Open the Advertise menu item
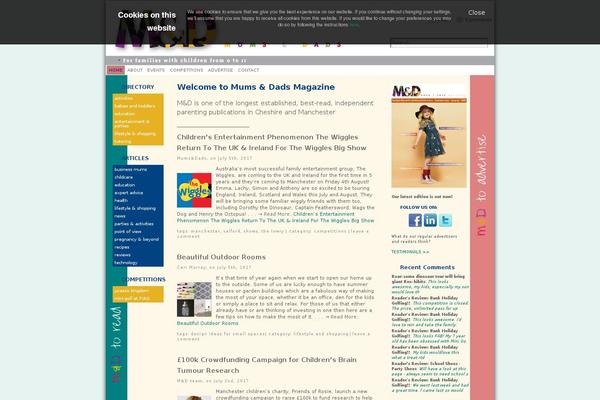This screenshot has width=600, height=400. [220, 70]
